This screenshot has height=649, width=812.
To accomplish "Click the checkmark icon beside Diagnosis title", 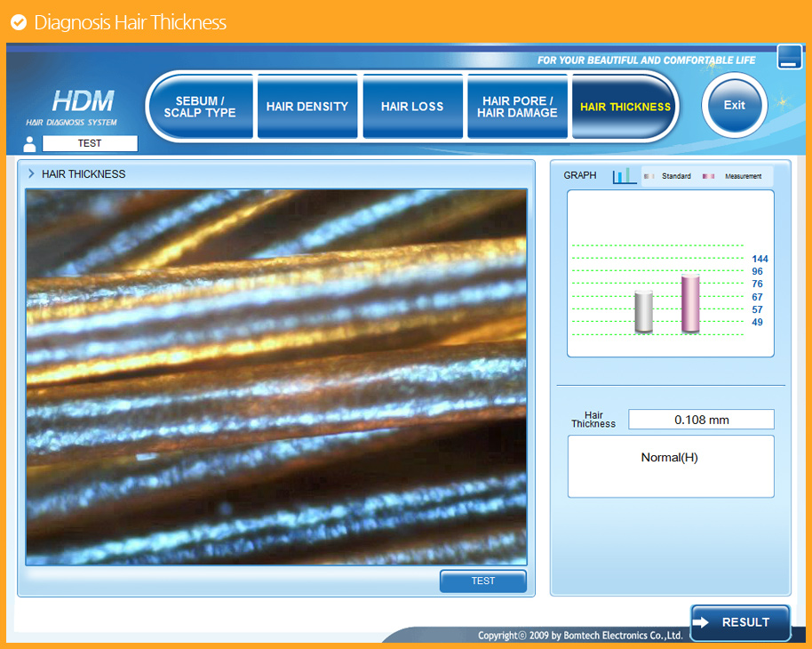I will (x=18, y=22).
